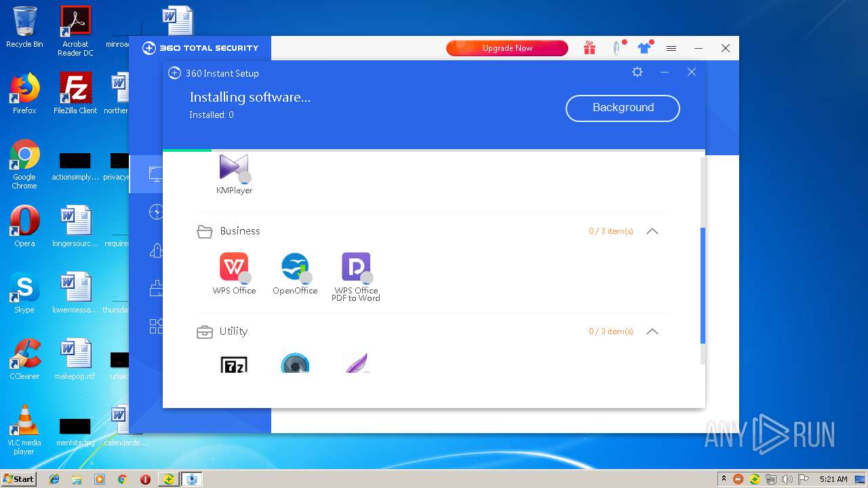Select makepop.rtf desktop file
The width and height of the screenshot is (868, 488).
(75, 359)
